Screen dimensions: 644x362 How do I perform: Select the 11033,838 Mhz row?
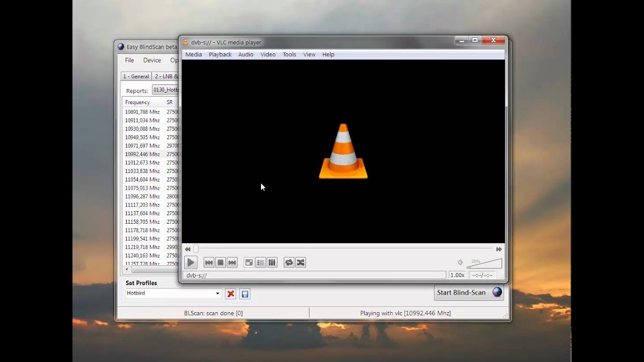tap(151, 171)
